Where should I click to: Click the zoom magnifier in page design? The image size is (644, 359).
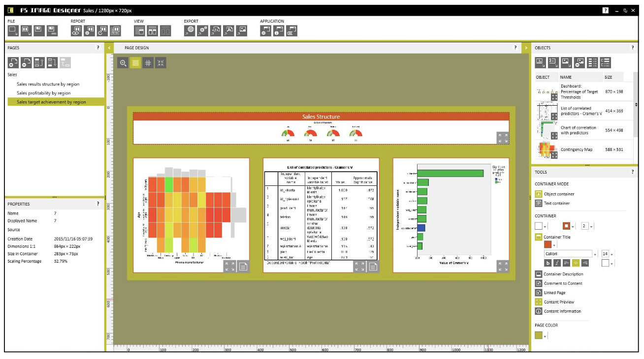pyautogui.click(x=123, y=62)
